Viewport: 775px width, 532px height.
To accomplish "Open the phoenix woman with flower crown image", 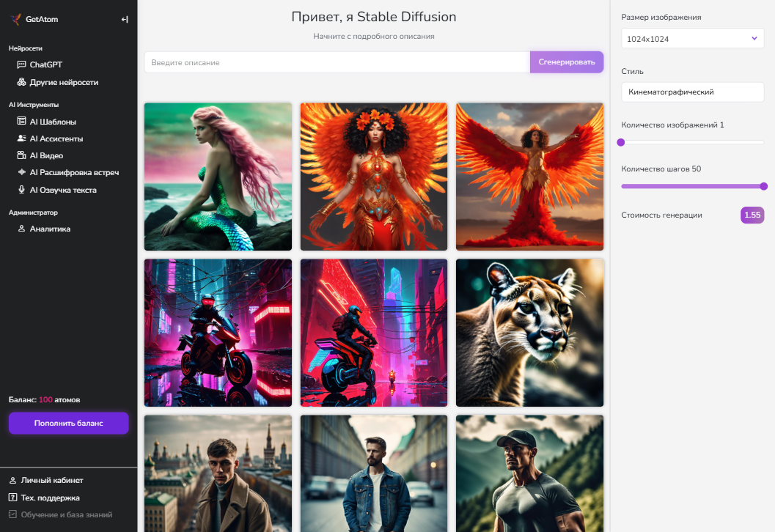I will (x=374, y=177).
